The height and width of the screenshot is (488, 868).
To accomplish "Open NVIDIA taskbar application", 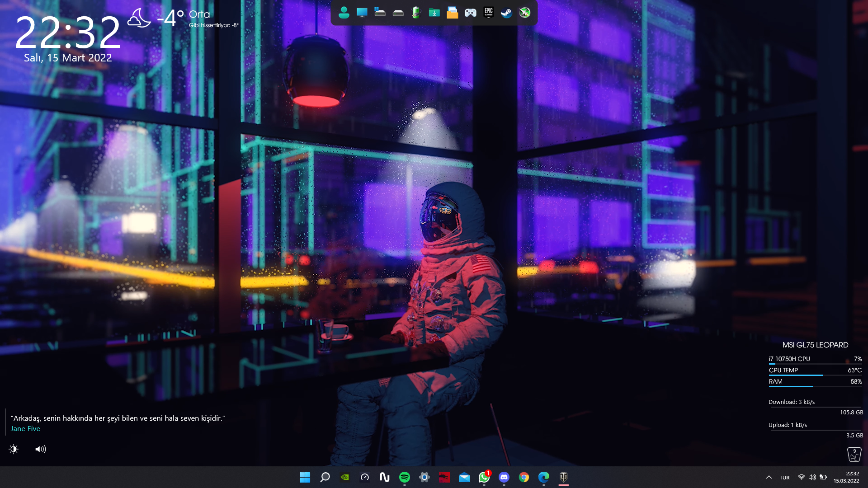I will tap(344, 477).
